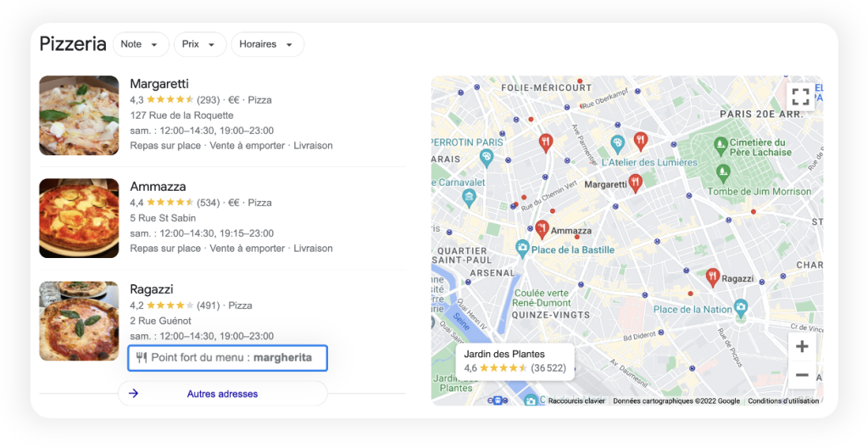Click the address 2 Rue Guénot
The image size is (868, 448).
160,321
